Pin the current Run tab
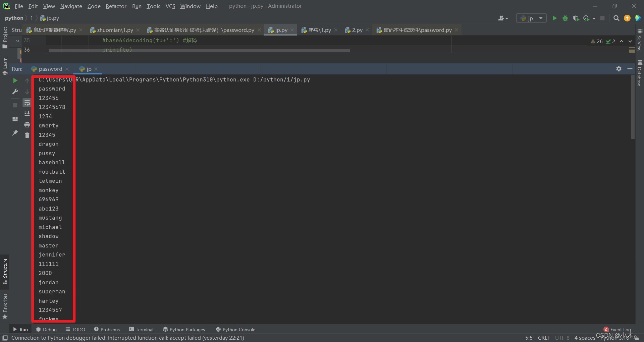 tap(15, 133)
